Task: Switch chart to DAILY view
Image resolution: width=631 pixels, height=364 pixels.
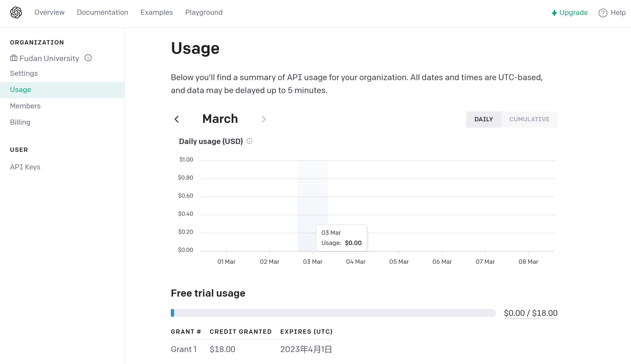Action: tap(483, 119)
